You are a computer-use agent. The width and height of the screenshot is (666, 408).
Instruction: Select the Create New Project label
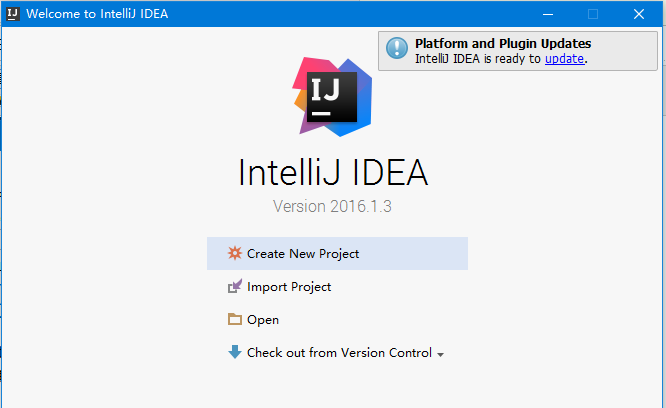(x=303, y=253)
